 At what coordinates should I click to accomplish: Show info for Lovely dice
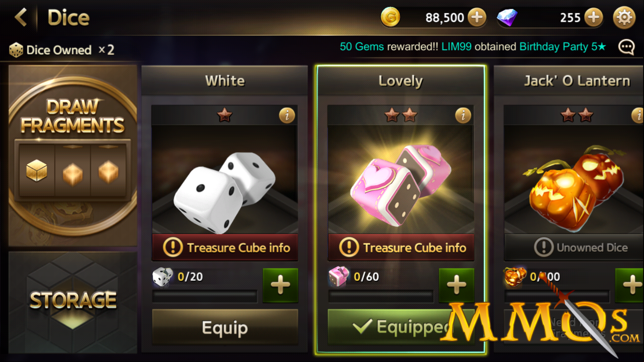coord(463,116)
